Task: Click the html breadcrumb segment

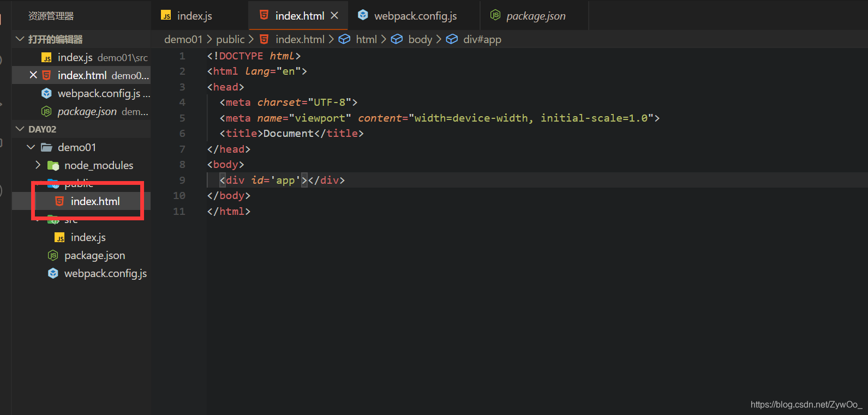Action: pyautogui.click(x=366, y=39)
